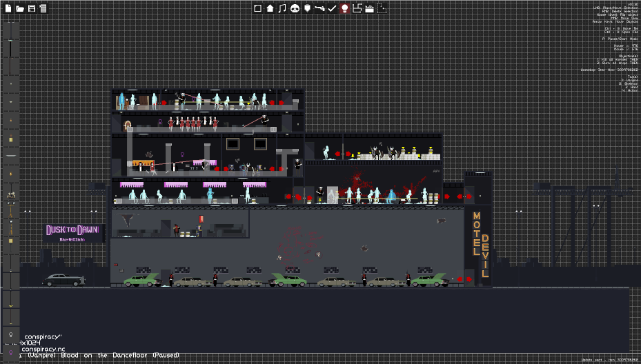Save the level with the floppy disk icon
The width and height of the screenshot is (641, 364).
(x=32, y=8)
